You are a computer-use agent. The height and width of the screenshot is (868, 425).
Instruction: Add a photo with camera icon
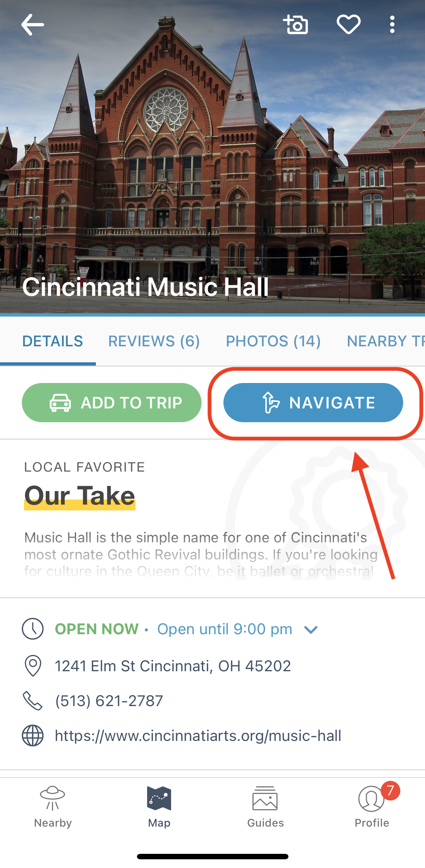(296, 25)
